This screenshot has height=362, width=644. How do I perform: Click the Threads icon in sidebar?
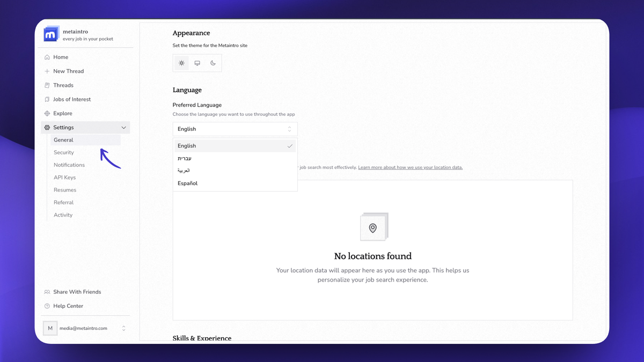pyautogui.click(x=47, y=85)
